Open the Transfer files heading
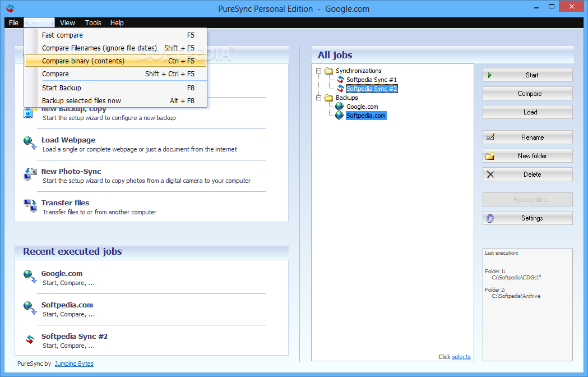The image size is (588, 377). click(x=65, y=203)
